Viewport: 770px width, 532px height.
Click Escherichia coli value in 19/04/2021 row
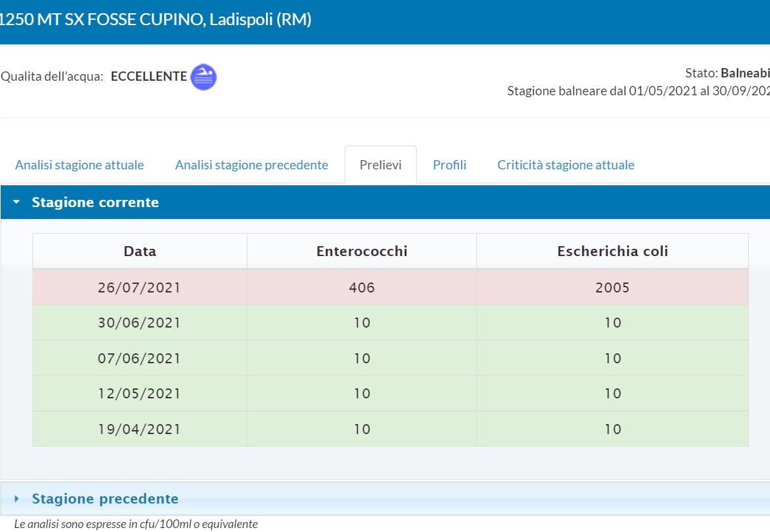[x=613, y=429]
